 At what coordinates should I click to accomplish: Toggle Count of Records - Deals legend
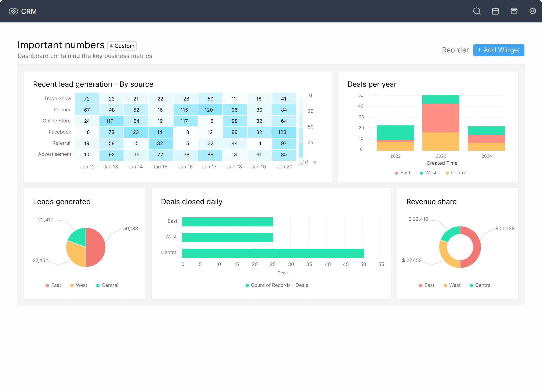[277, 285]
